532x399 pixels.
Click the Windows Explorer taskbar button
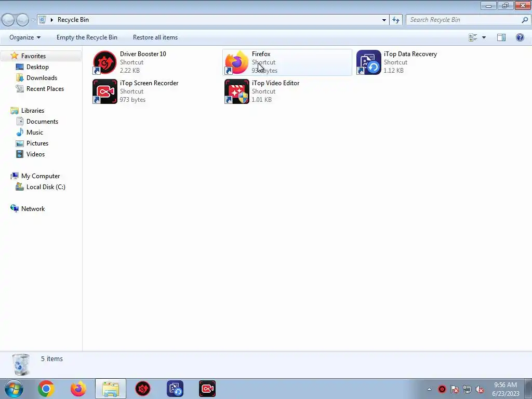point(111,389)
